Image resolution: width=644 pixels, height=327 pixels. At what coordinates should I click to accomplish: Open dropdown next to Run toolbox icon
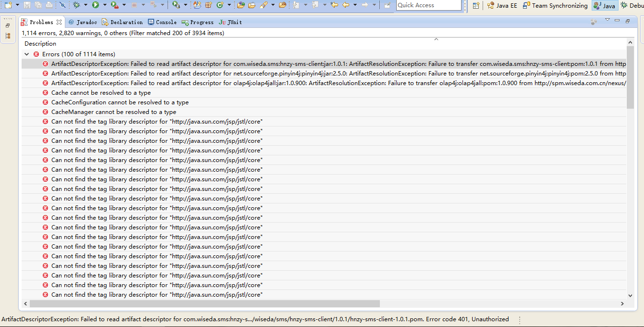(124, 5)
